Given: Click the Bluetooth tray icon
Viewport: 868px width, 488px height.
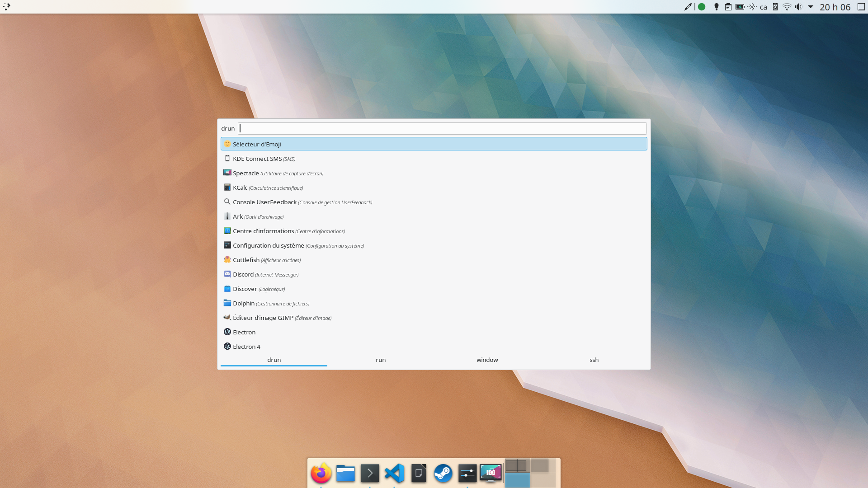Looking at the screenshot, I should coord(751,7).
